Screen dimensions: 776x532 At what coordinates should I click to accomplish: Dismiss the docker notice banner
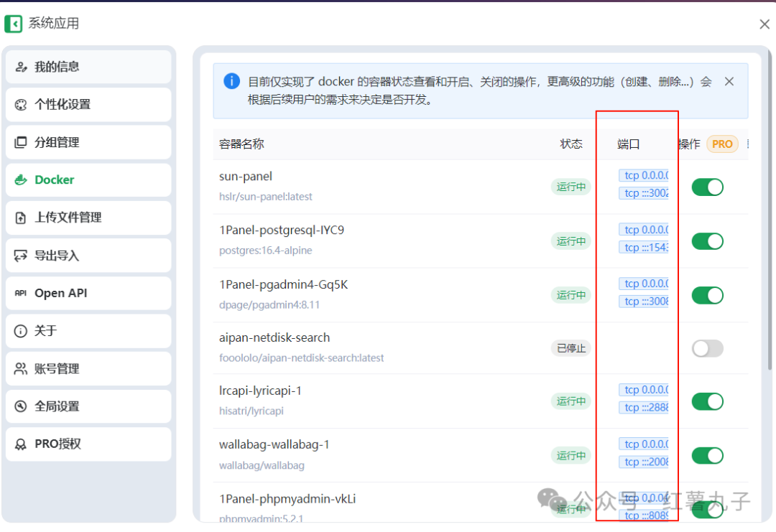[x=729, y=82]
